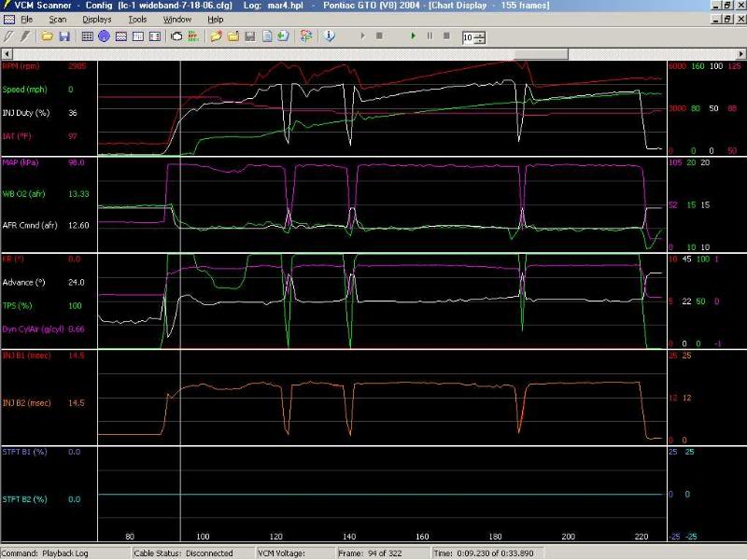Viewport: 747px width, 560px height.
Task: Open the Window menu
Action: (177, 19)
